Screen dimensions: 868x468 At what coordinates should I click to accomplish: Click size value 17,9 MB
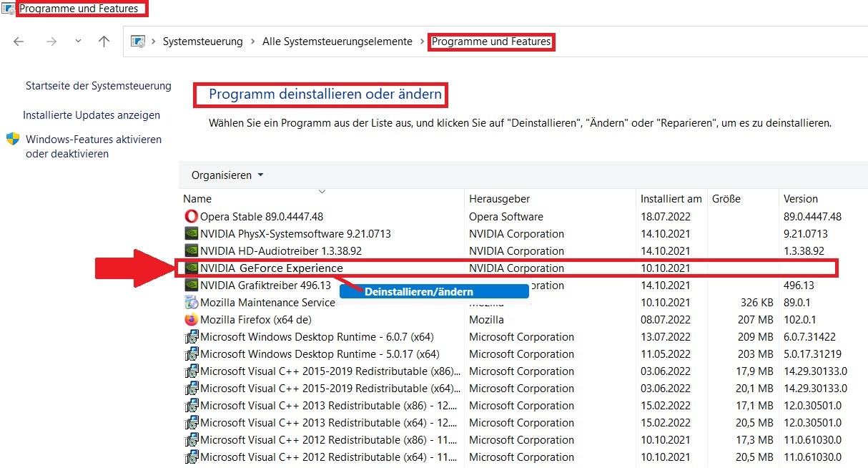[754, 371]
